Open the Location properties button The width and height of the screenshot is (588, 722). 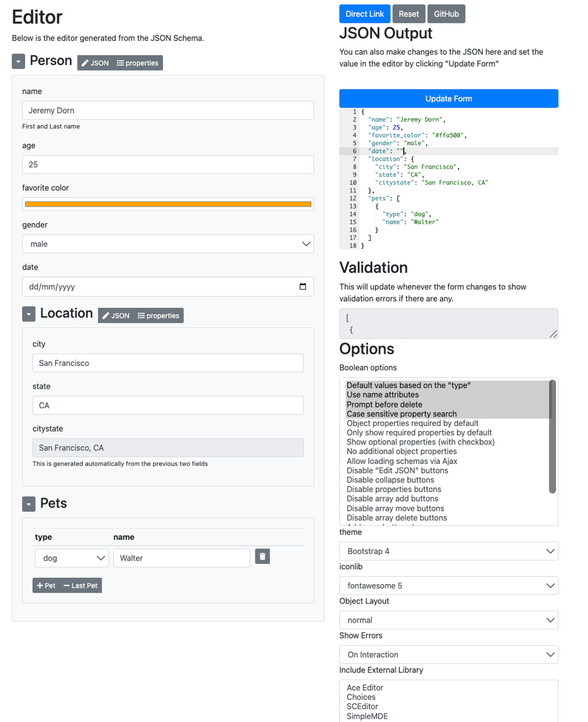click(159, 316)
